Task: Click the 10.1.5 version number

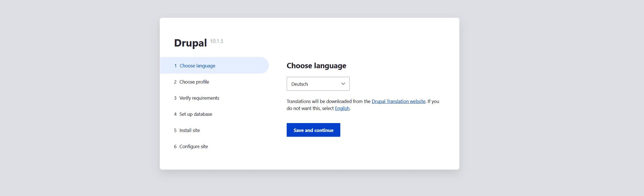Action: coord(216,41)
